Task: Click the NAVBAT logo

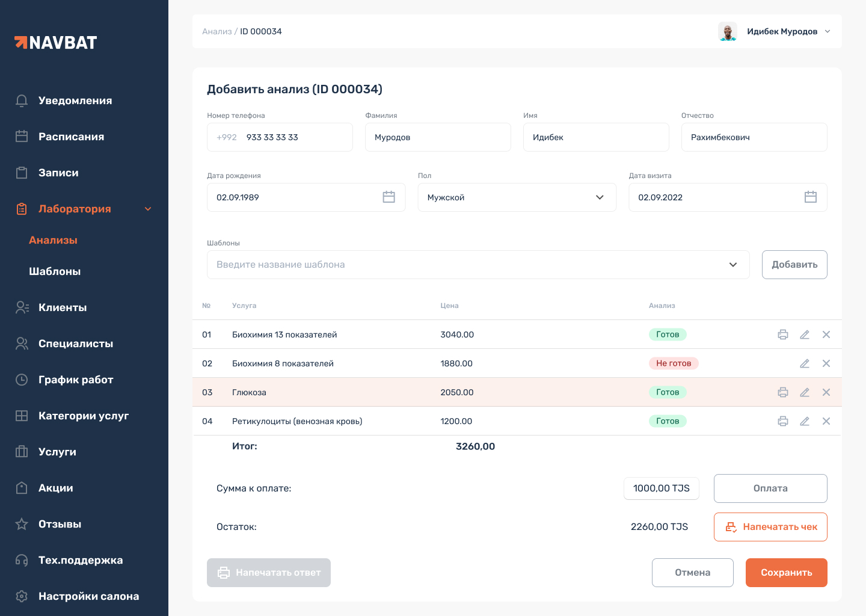Action: [56, 43]
